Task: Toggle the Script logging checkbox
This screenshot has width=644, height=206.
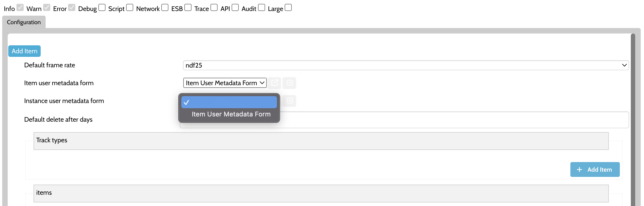Action: 130,7
